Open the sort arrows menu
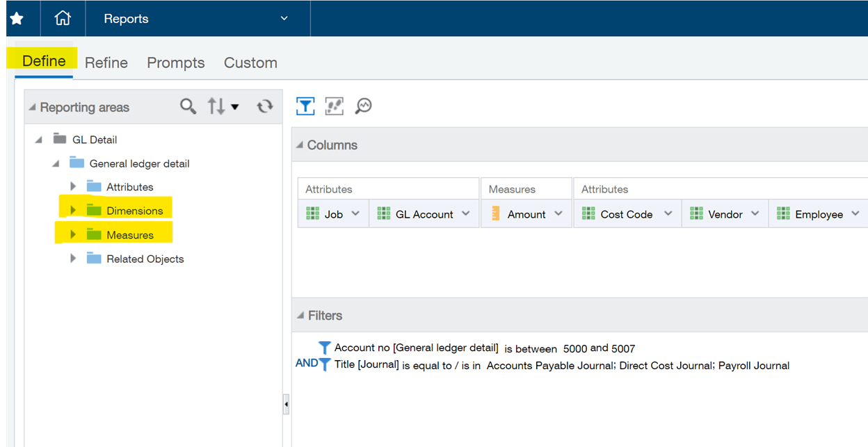 223,106
